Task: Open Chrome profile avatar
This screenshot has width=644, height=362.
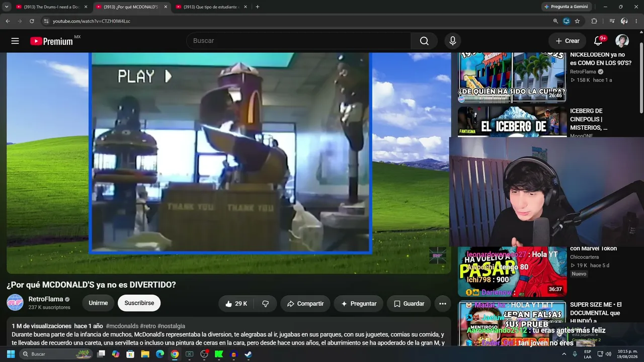Action: coord(624,21)
